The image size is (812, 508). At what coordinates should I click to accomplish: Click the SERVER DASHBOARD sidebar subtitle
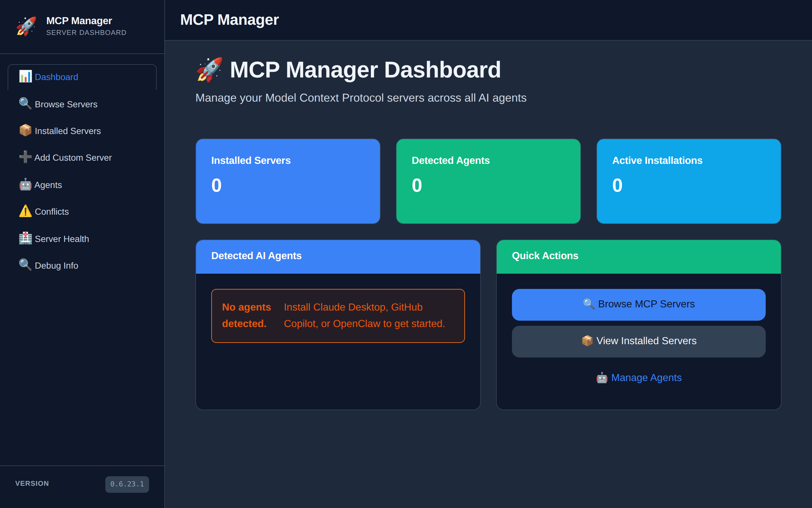tap(86, 33)
